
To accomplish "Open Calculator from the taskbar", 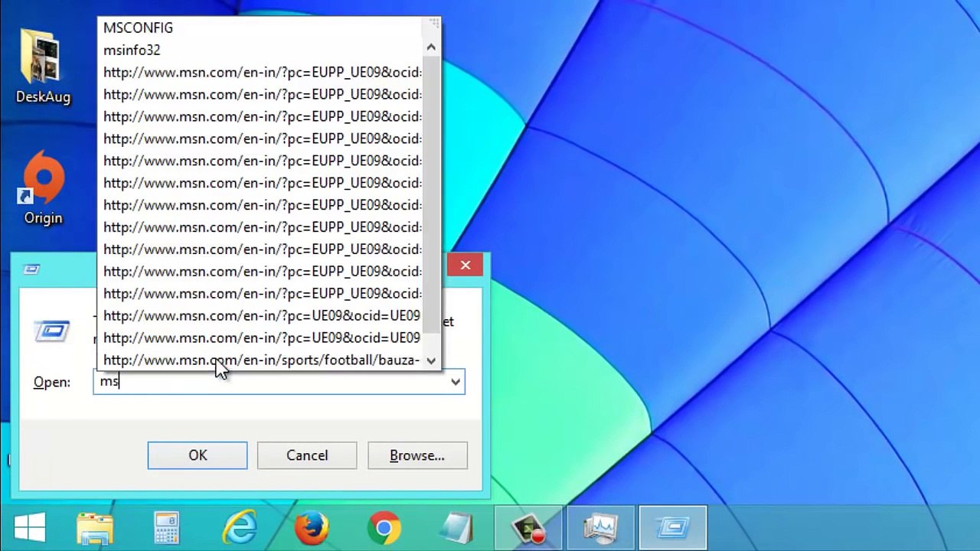I will click(166, 528).
